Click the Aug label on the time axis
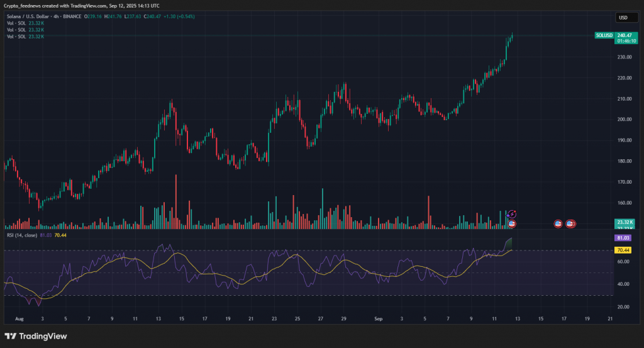 [18, 319]
